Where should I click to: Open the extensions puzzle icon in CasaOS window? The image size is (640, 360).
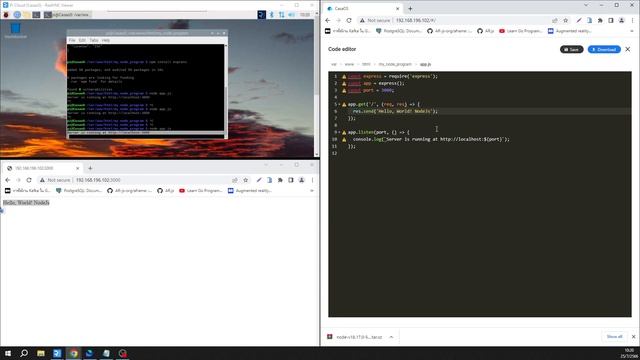600,20
